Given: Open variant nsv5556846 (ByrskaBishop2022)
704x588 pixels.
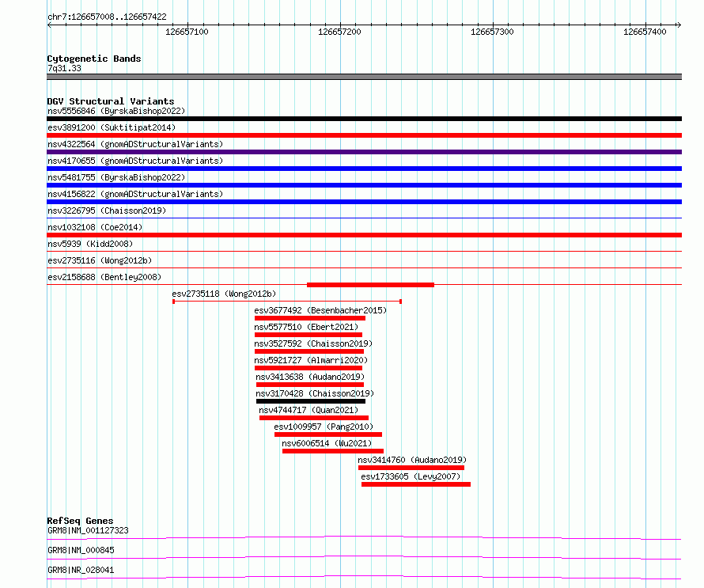Looking at the screenshot, I should pyautogui.click(x=116, y=111).
